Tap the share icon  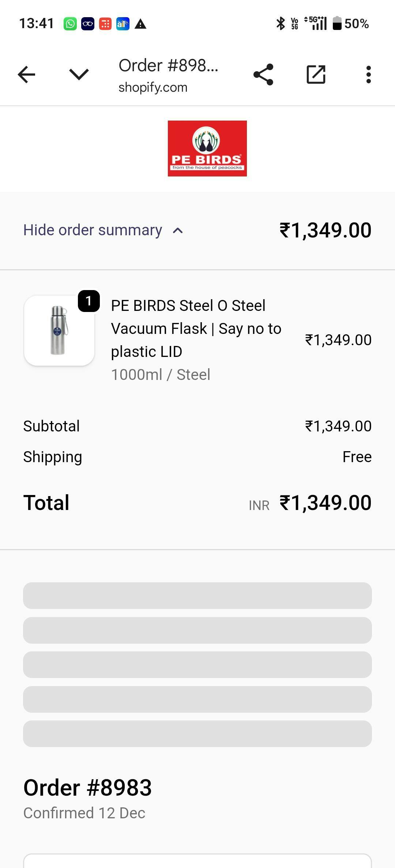[x=263, y=75]
